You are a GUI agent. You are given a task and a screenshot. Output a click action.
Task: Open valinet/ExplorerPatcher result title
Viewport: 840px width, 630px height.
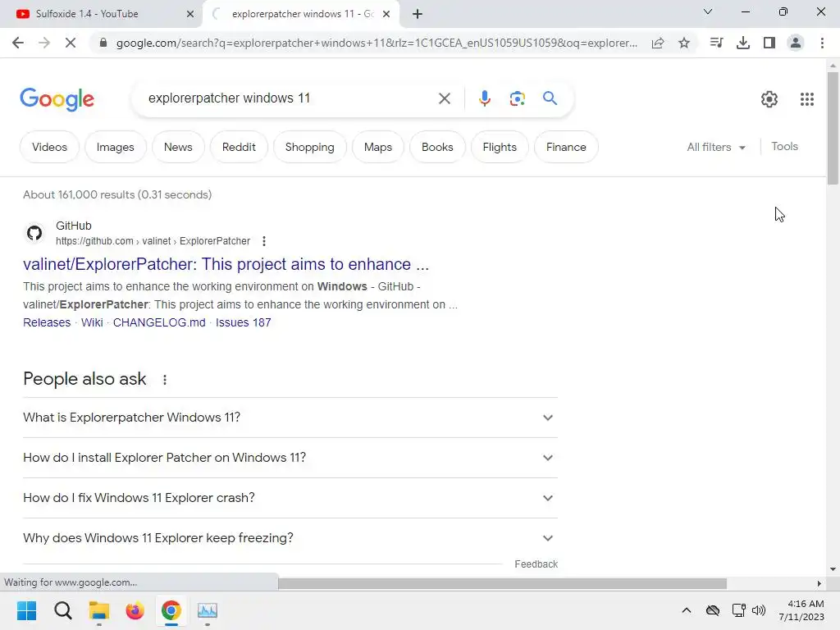point(226,264)
